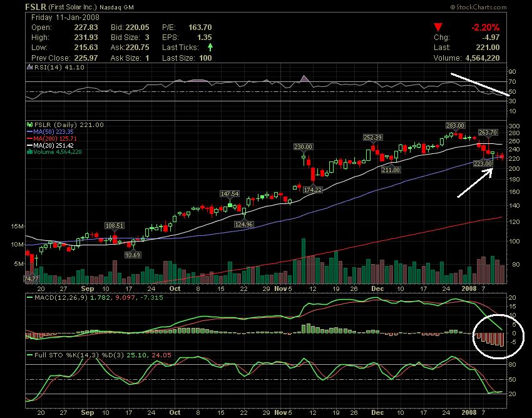The height and width of the screenshot is (418, 532).
Task: Click the Bid value 220.05
Action: pos(138,28)
